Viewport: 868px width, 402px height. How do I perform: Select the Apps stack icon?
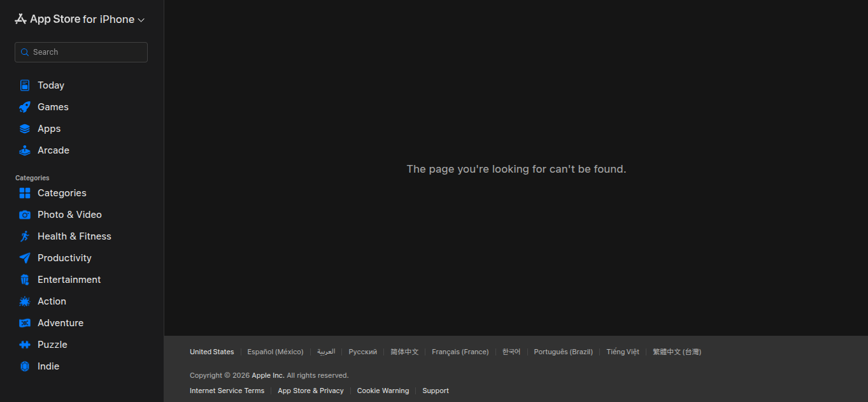click(25, 129)
